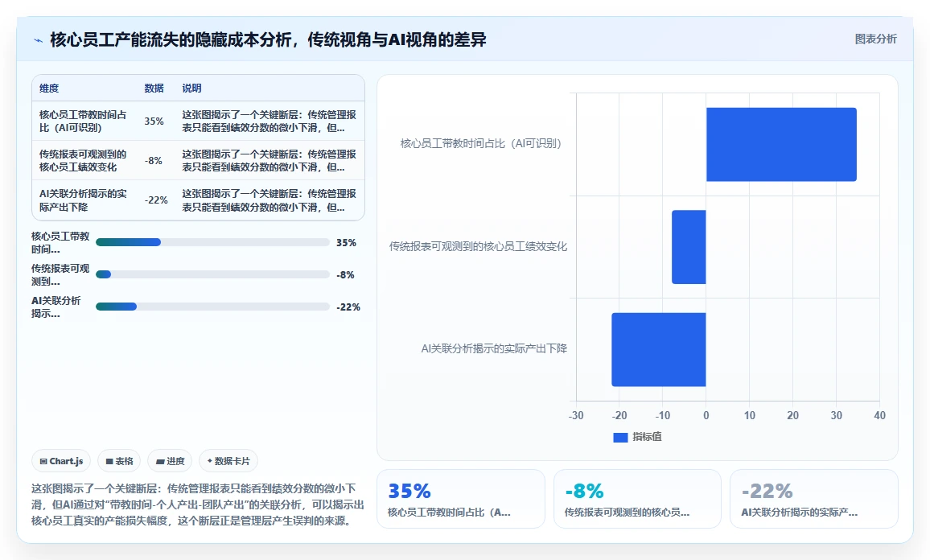Click the 说明 column header

(x=191, y=89)
